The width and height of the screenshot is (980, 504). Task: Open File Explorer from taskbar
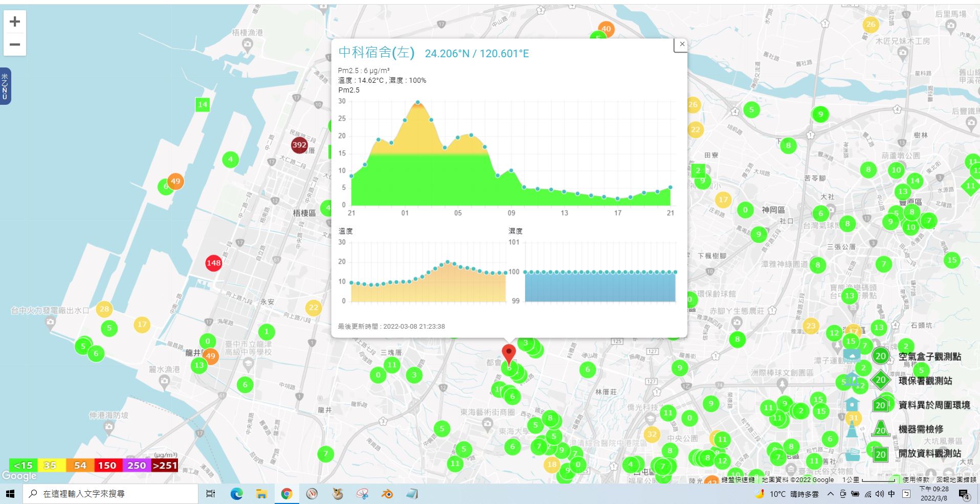click(261, 494)
